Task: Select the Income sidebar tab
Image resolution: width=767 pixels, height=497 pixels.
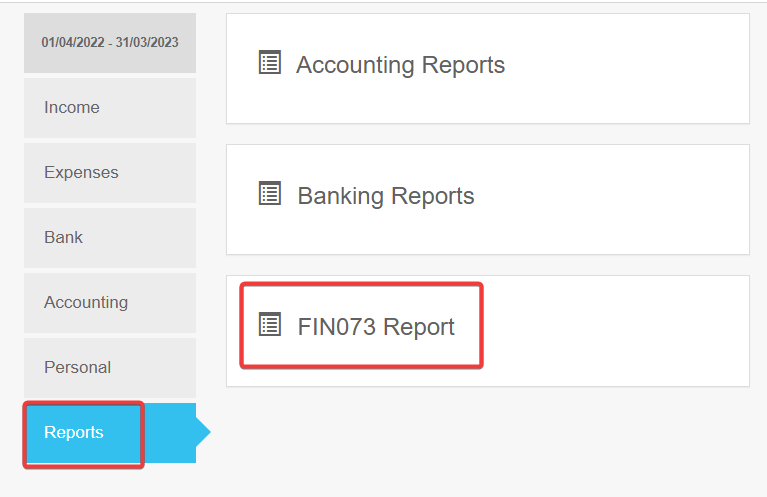Action: (x=72, y=108)
